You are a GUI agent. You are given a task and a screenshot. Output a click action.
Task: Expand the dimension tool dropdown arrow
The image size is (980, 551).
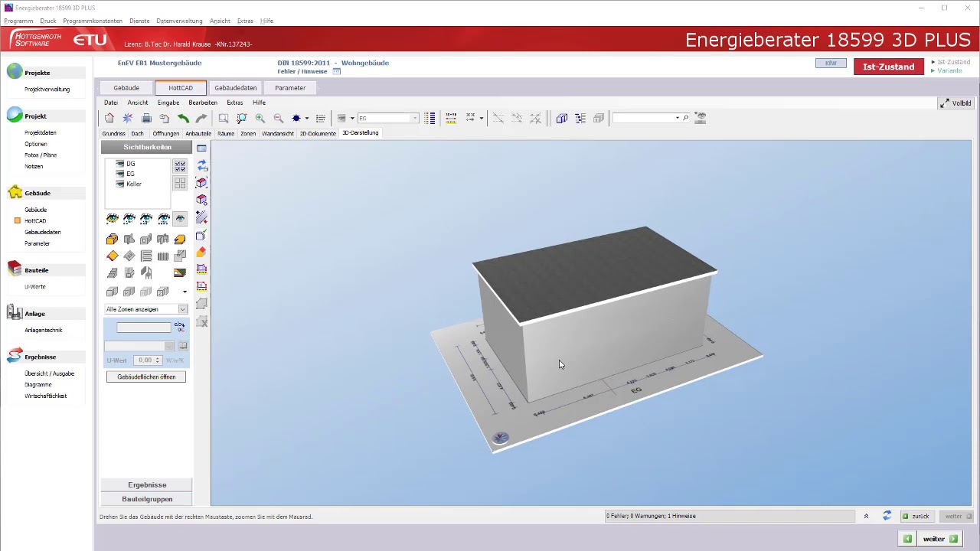pos(481,118)
